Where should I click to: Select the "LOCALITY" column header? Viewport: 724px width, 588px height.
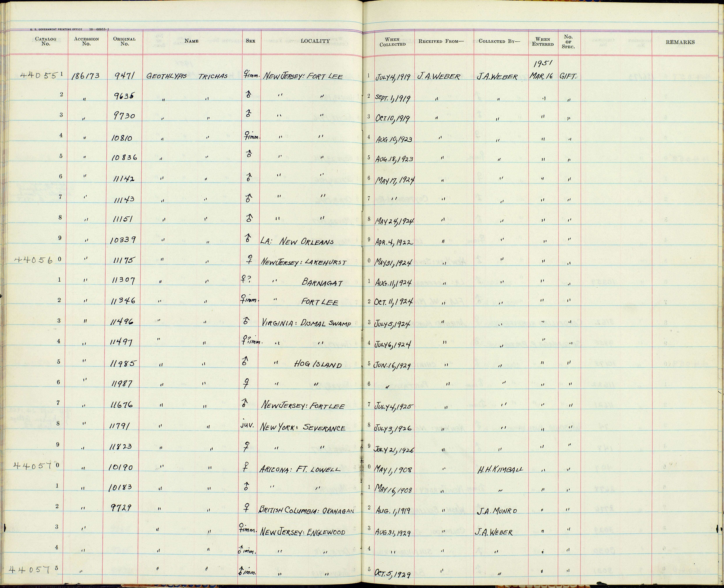point(315,41)
